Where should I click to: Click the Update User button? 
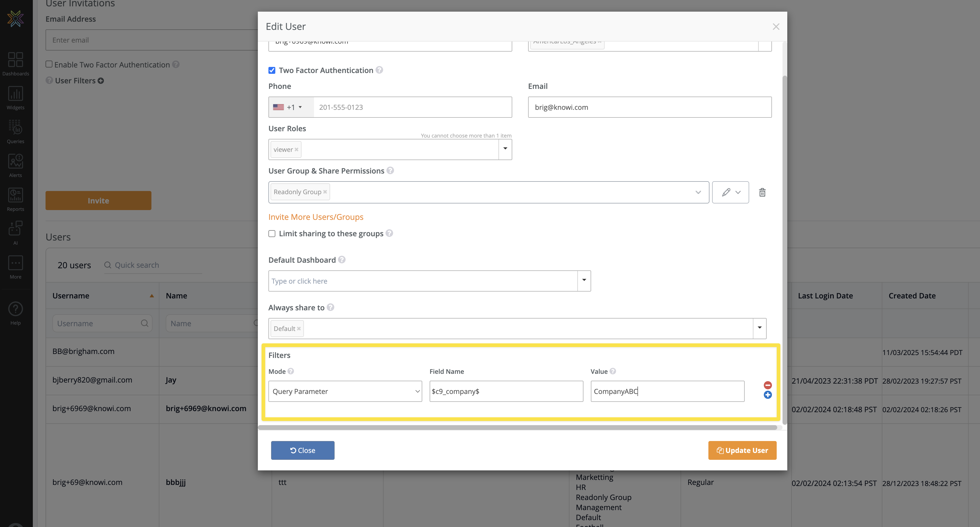pyautogui.click(x=742, y=450)
